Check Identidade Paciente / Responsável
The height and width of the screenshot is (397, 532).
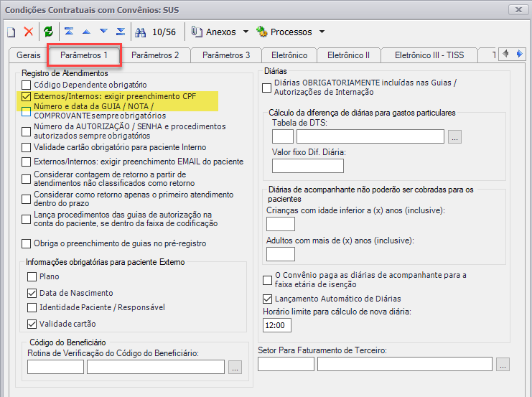tap(32, 308)
